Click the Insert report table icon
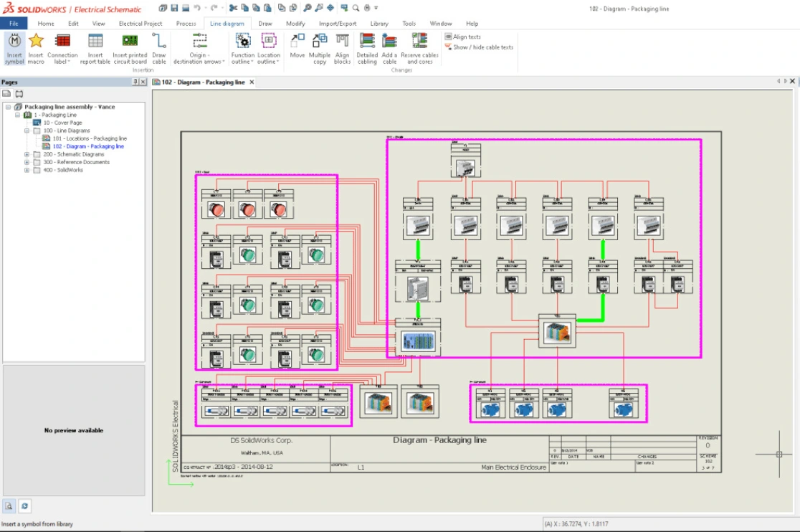Screen dimensions: 800x532 (95, 41)
